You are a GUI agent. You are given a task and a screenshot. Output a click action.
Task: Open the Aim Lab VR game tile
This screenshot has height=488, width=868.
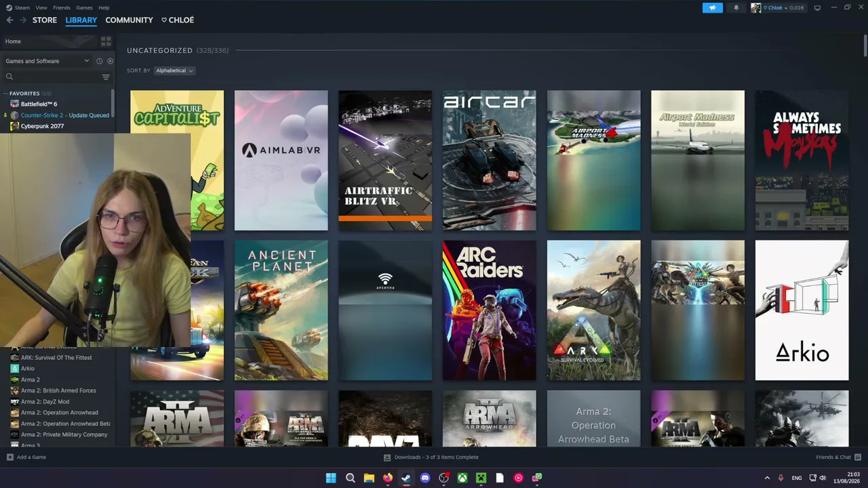point(281,161)
